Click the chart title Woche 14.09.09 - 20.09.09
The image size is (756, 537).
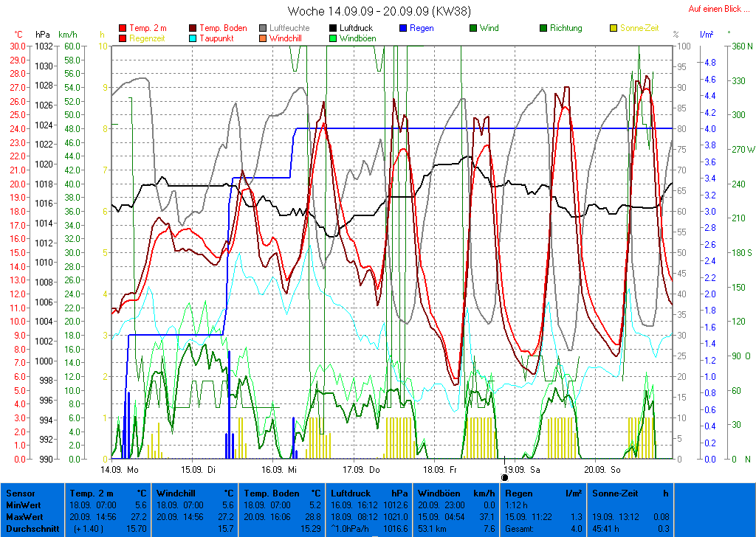(x=379, y=11)
